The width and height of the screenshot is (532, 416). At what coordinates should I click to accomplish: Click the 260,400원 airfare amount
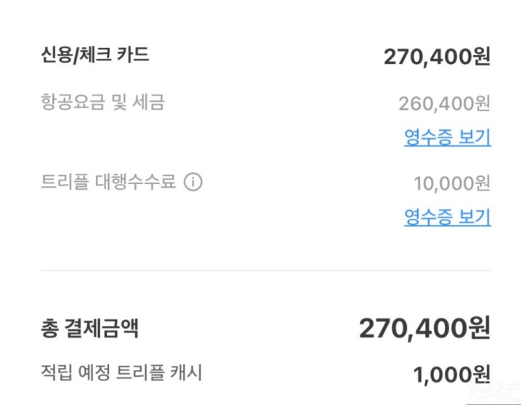pos(444,103)
